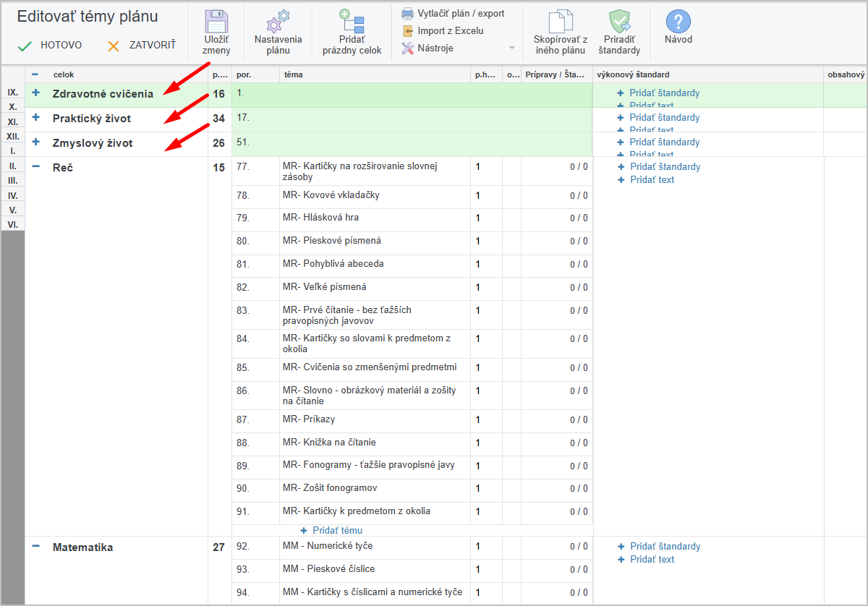Viewport: 868px width, 606px height.
Task: Click Skopírovať z iného plánu icon
Action: click(560, 22)
